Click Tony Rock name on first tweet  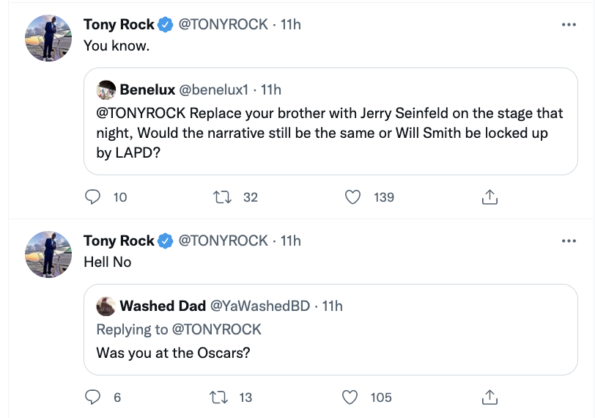pyautogui.click(x=119, y=25)
